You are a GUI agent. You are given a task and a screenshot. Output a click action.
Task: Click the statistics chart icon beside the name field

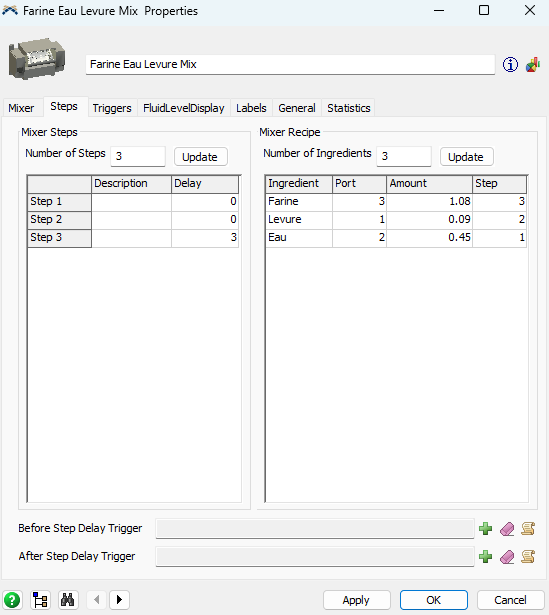click(533, 65)
